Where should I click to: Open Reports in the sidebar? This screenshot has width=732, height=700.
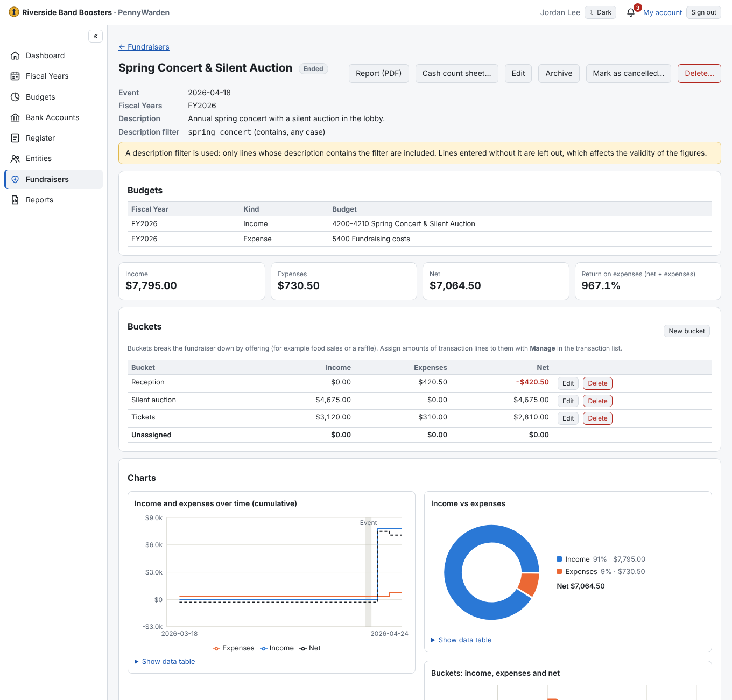tap(53, 200)
